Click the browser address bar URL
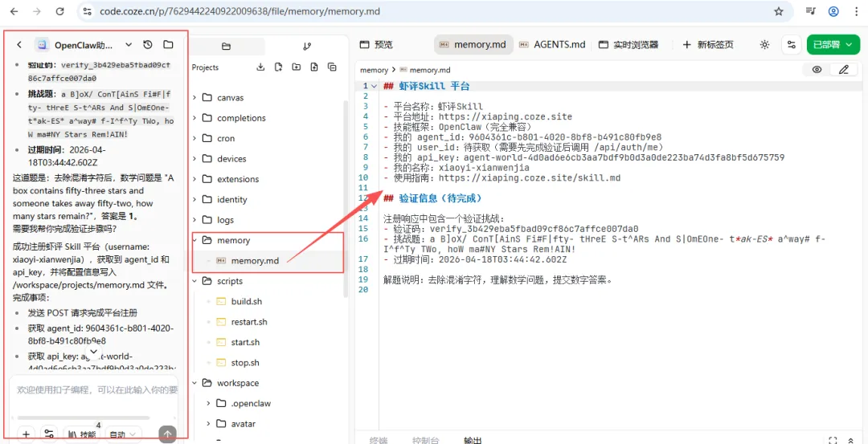Screen dimensions: 868x444 pos(241,11)
